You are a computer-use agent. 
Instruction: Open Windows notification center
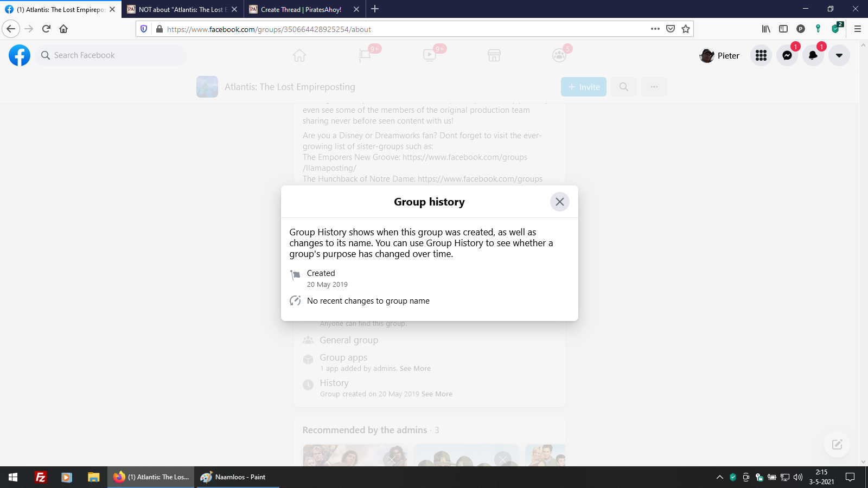850,477
